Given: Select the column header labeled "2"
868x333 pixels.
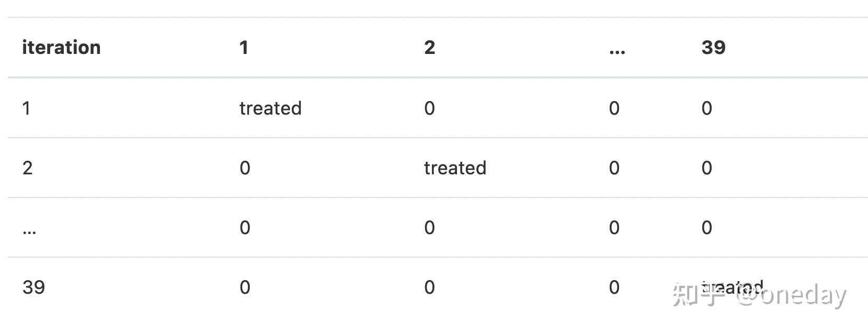Looking at the screenshot, I should click(x=429, y=48).
